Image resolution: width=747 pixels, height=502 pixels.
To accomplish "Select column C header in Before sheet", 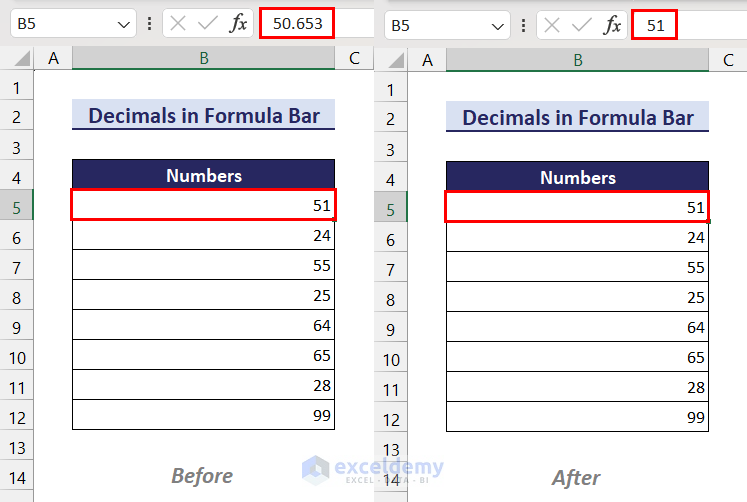I will 354,59.
